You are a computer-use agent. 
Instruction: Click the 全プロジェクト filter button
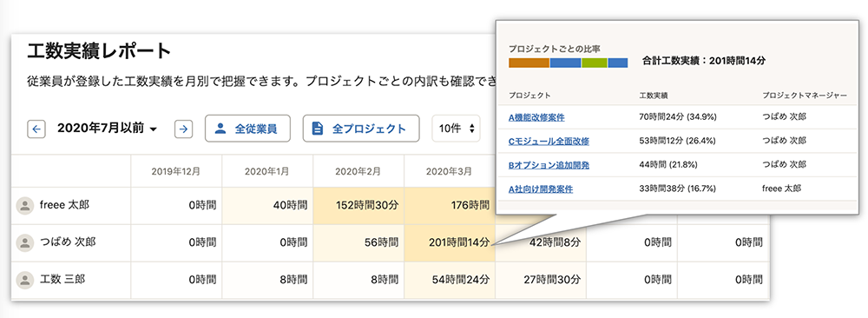(x=361, y=129)
